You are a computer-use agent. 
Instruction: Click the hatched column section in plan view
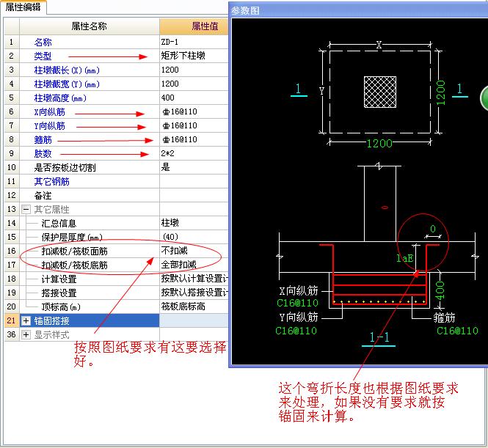380,92
